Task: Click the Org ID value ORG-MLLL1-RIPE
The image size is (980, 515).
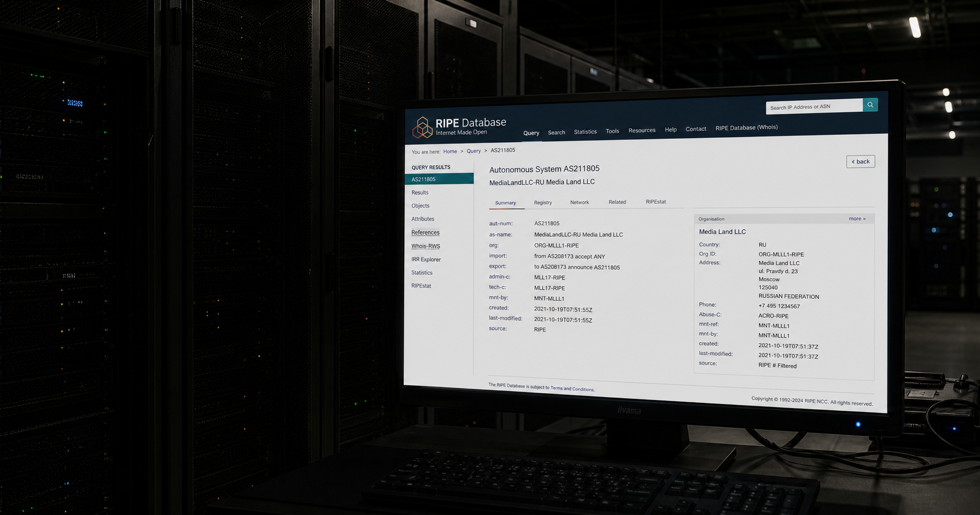Action: click(x=781, y=254)
